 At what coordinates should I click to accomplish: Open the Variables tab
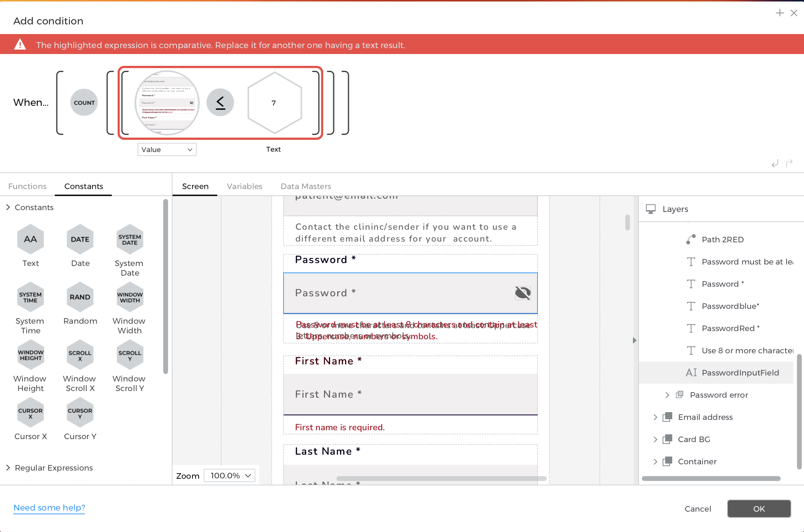(244, 186)
